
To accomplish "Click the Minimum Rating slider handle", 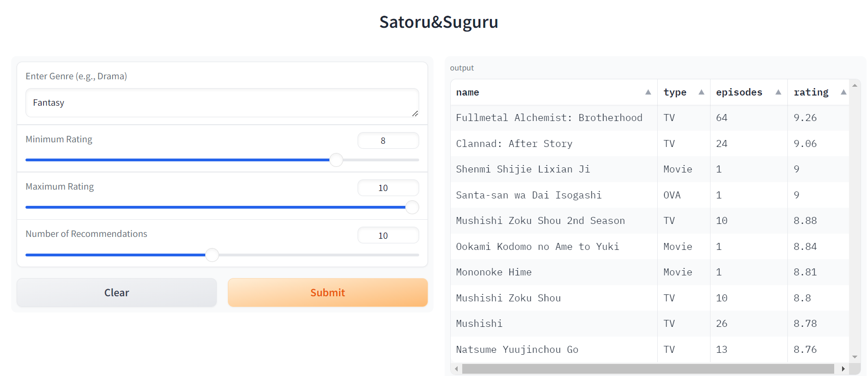I will point(336,160).
